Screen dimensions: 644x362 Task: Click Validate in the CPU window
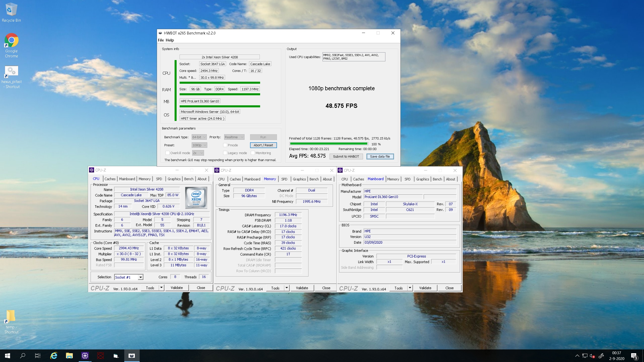tap(177, 288)
